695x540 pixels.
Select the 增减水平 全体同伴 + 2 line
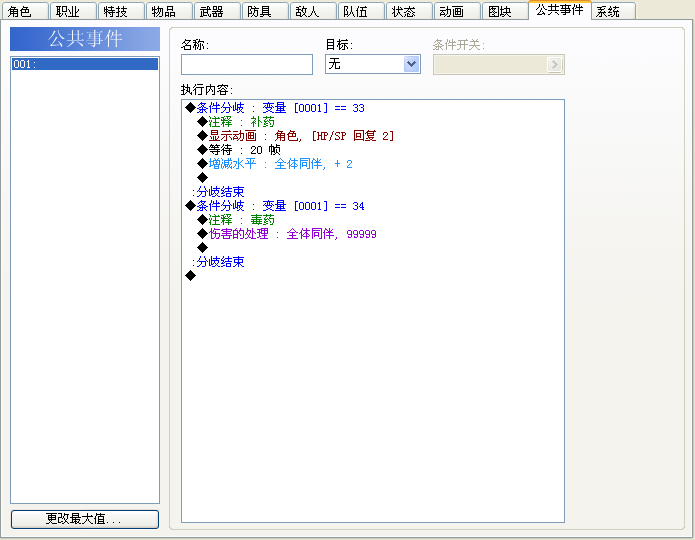click(x=372, y=164)
